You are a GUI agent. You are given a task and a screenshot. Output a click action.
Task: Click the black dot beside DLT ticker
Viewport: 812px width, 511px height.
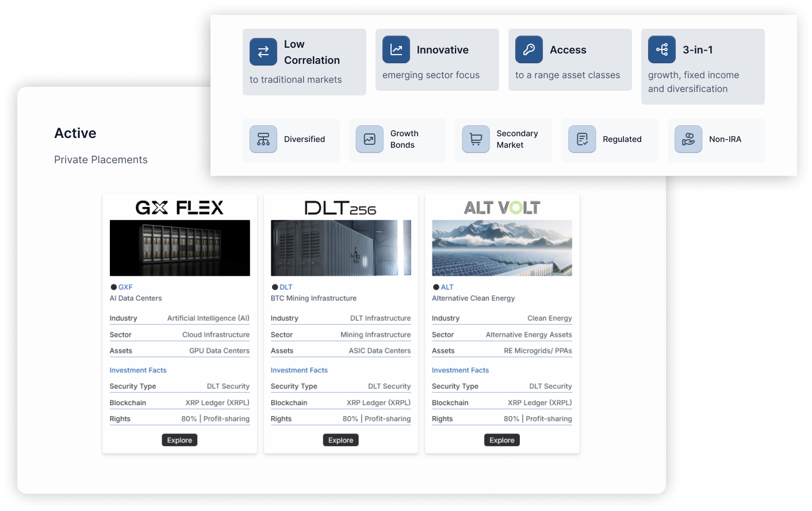point(275,287)
